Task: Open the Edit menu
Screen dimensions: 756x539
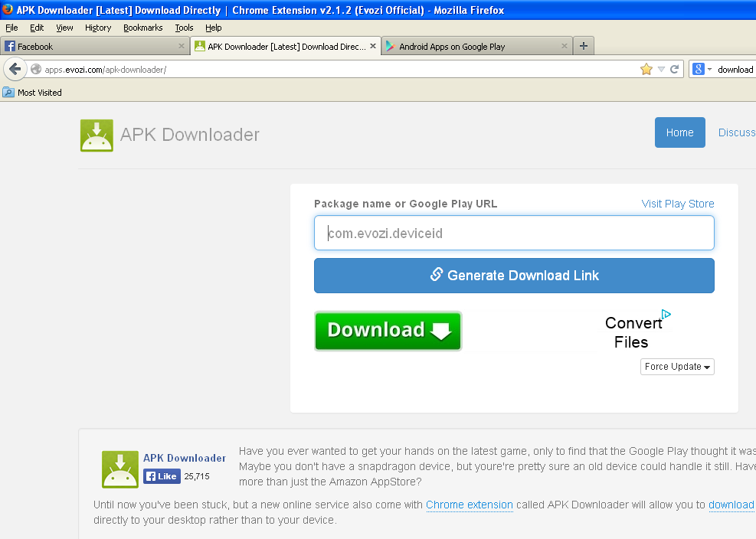Action: click(x=37, y=28)
